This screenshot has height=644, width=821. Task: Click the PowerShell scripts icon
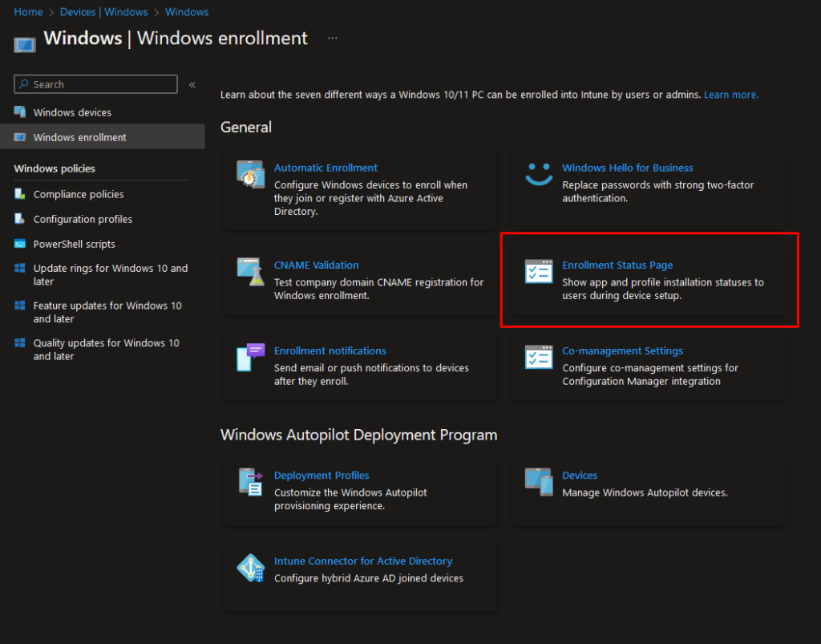20,244
